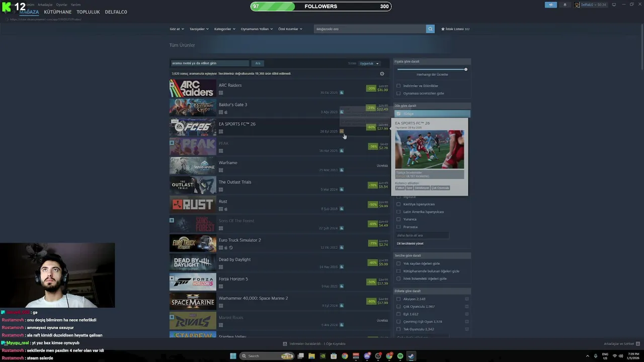The width and height of the screenshot is (644, 362).
Task: Expand the Özel Kısımlar dropdown
Action: point(290,29)
